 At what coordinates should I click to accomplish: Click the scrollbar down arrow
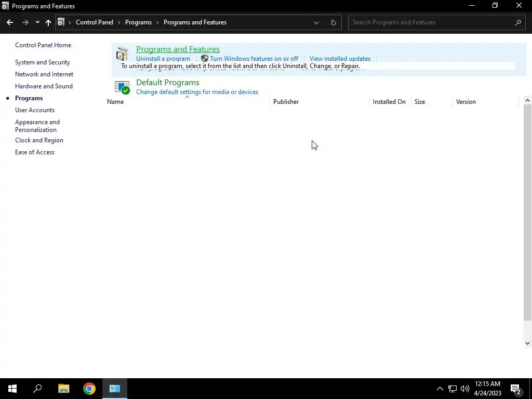click(527, 343)
